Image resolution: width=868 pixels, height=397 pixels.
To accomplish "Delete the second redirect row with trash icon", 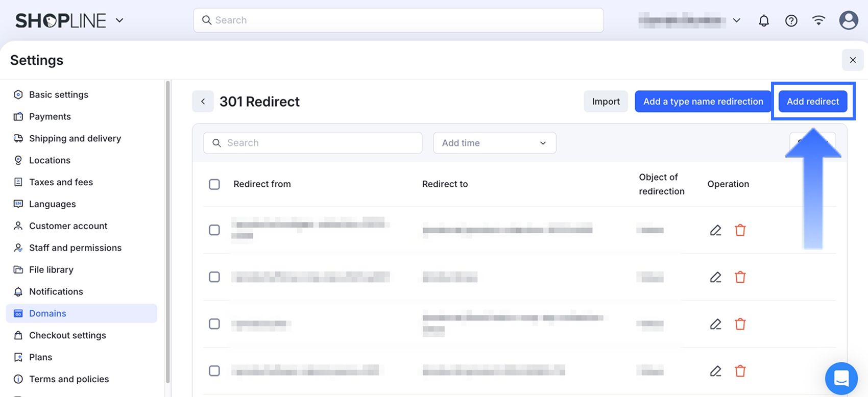I will 740,277.
